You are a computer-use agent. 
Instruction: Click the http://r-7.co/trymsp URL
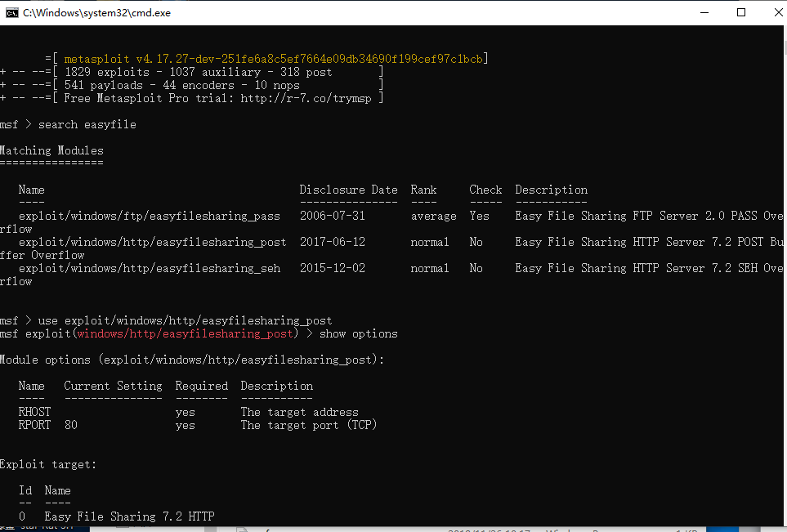tap(306, 98)
